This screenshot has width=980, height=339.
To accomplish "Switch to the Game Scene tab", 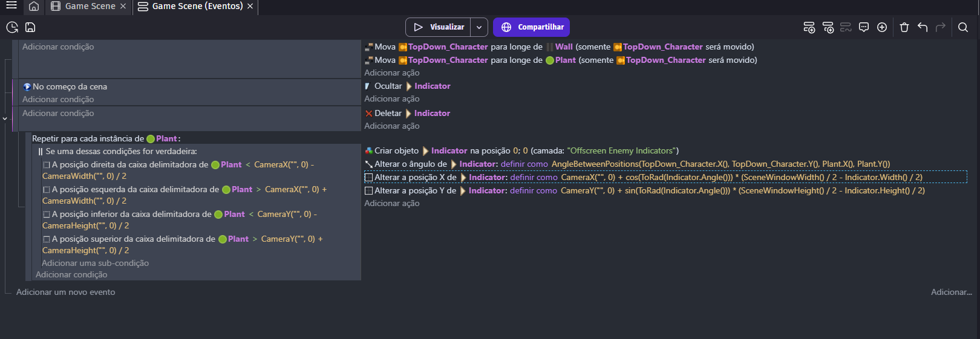I will click(90, 6).
